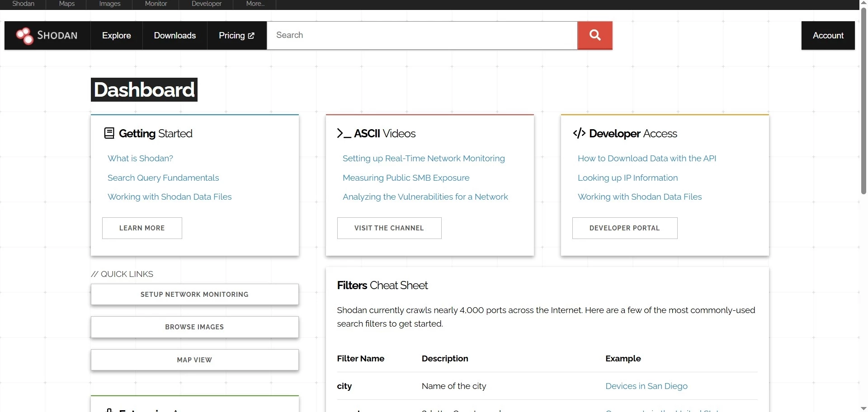868x412 pixels.
Task: Open the Account menu
Action: tap(828, 36)
